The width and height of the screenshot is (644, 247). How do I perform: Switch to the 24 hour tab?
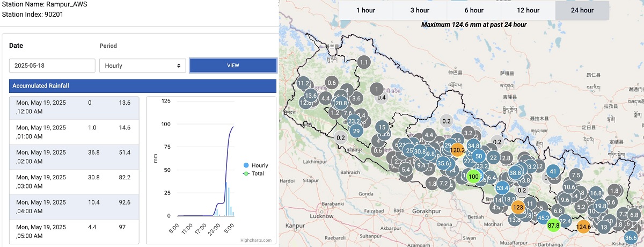tap(582, 10)
